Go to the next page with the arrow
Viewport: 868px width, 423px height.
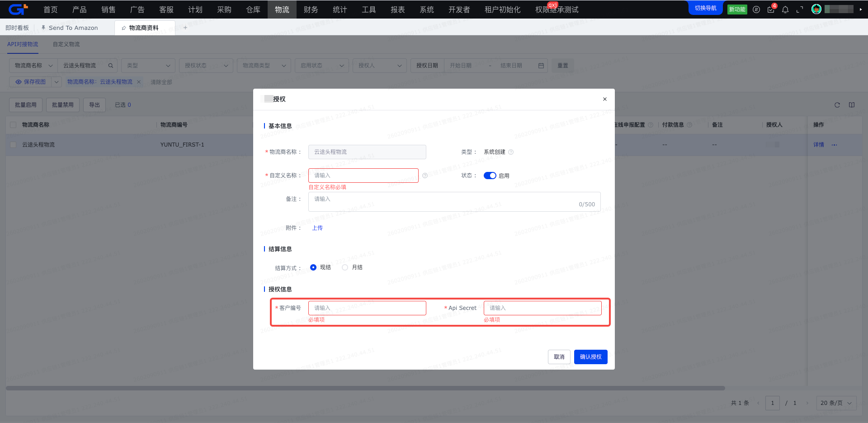807,403
